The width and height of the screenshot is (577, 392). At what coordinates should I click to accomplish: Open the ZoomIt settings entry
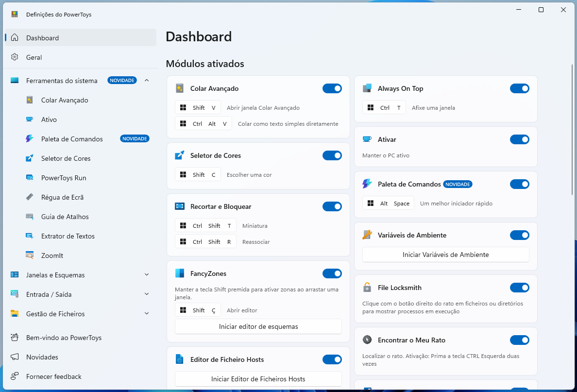(81, 256)
